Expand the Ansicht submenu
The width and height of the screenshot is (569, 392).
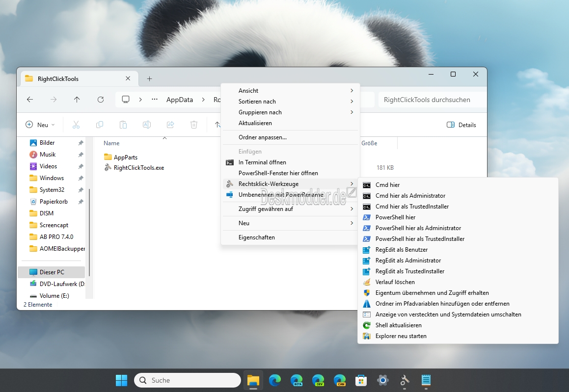(290, 91)
